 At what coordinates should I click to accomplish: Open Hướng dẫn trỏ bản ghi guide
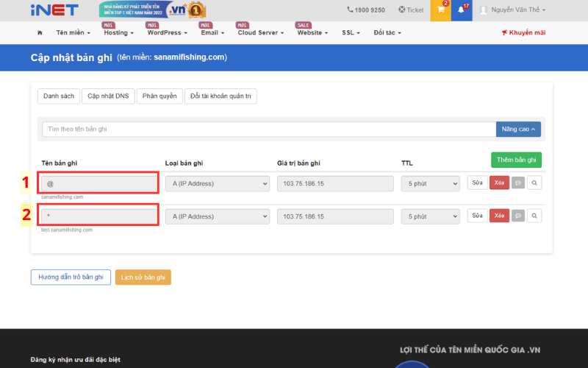pyautogui.click(x=71, y=277)
